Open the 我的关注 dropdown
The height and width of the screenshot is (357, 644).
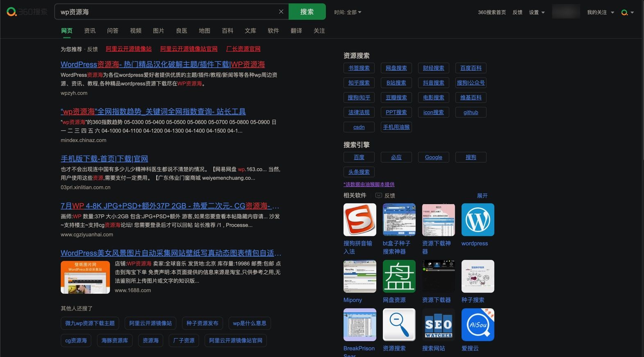(x=601, y=12)
